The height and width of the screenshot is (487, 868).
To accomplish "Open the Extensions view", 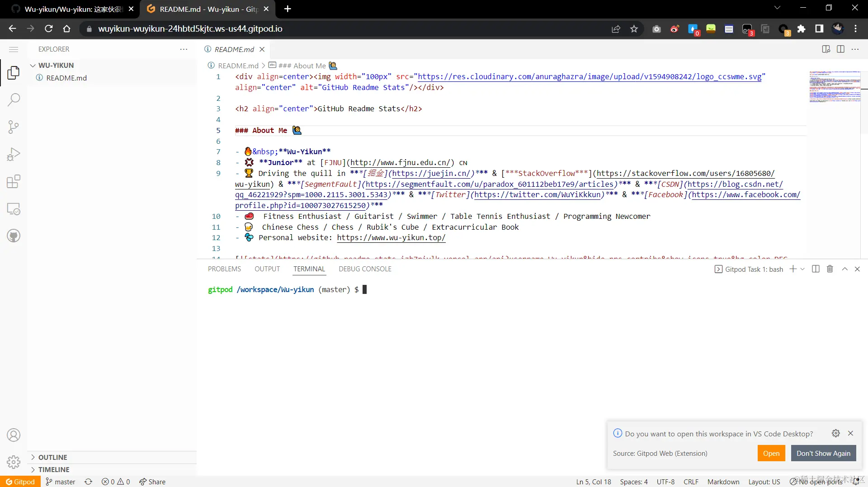I will click(x=14, y=181).
